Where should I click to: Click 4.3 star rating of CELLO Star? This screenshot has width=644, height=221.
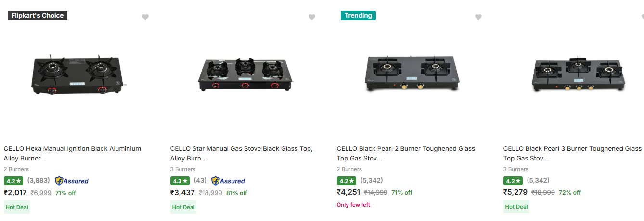point(180,181)
